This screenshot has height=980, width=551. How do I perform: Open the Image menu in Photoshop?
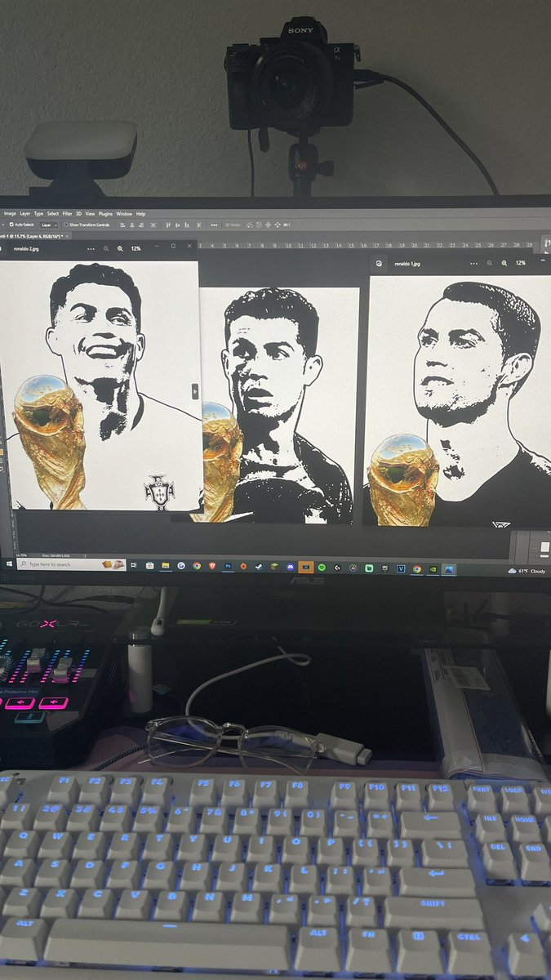tap(10, 214)
